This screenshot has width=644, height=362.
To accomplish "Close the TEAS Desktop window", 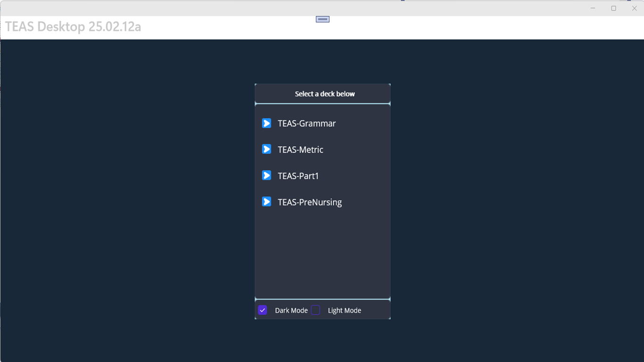I will point(634,8).
